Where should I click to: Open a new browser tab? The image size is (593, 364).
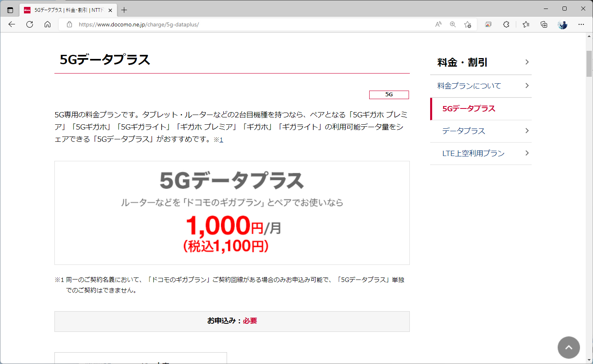pyautogui.click(x=124, y=10)
